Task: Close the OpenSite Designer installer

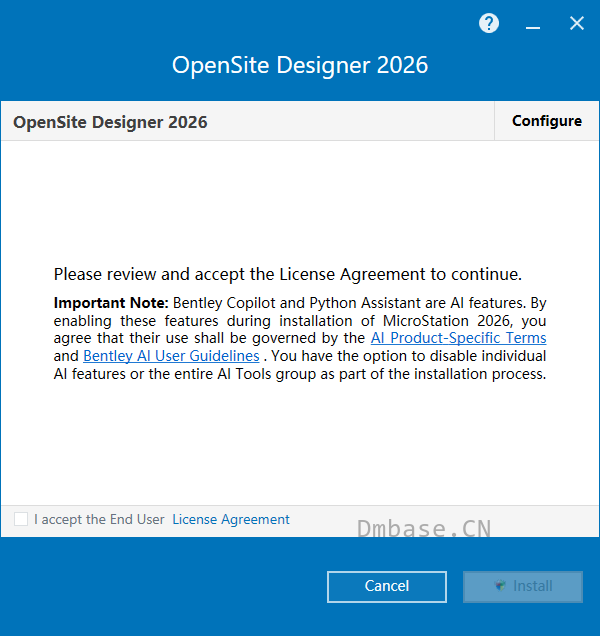Action: point(576,23)
